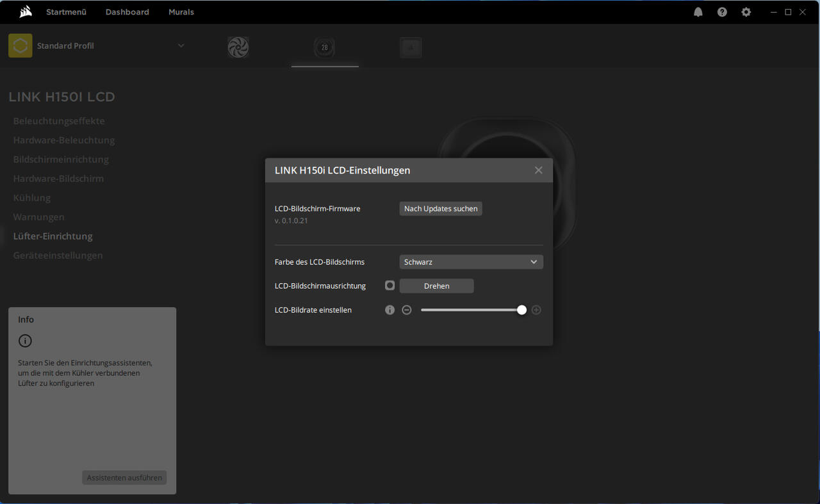Click the Standard Profil hexagon icon
Image resolution: width=820 pixels, height=504 pixels.
tap(20, 46)
